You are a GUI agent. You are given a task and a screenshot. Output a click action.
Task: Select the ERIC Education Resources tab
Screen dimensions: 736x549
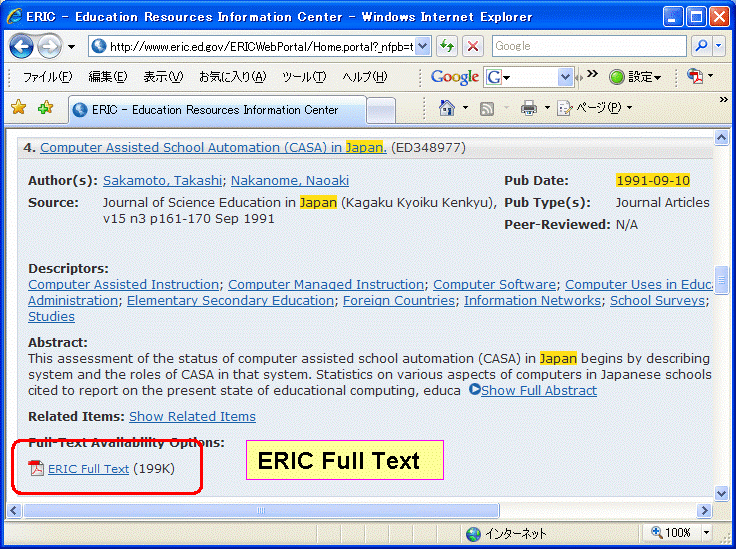pyautogui.click(x=216, y=110)
